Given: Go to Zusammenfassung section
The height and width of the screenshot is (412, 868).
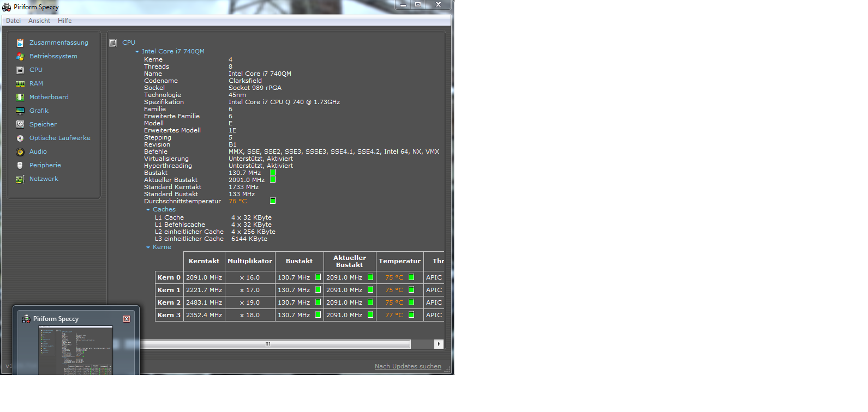Looking at the screenshot, I should tap(59, 43).
